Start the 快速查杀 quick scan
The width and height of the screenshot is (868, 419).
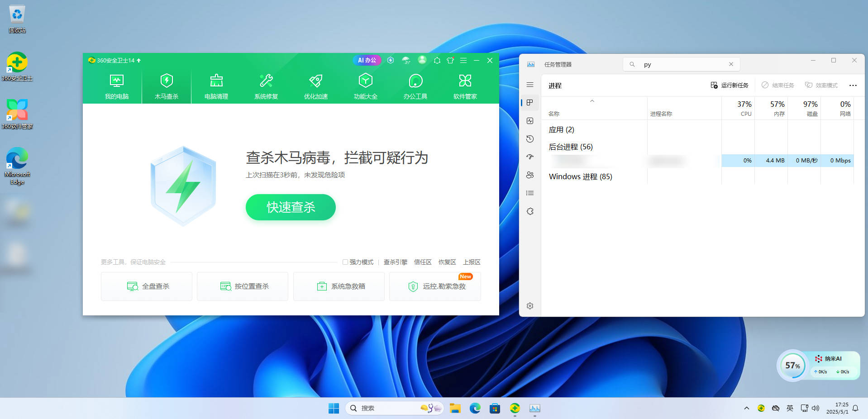[291, 207]
